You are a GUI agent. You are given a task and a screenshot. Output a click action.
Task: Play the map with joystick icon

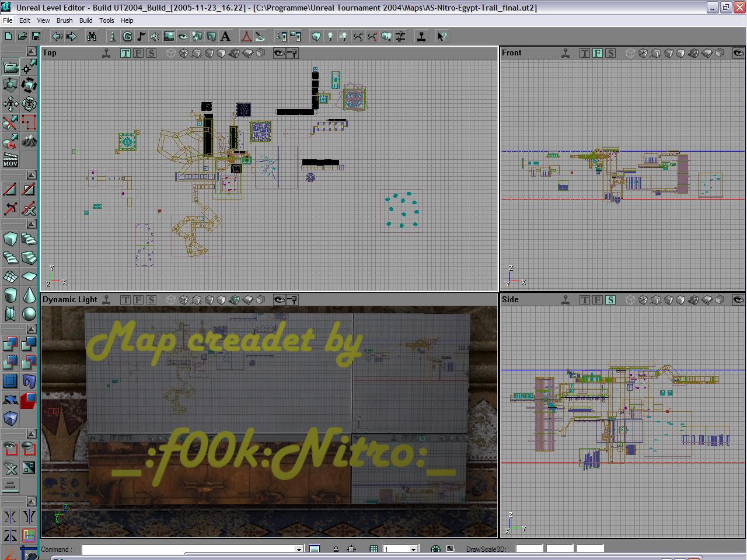pos(421,36)
